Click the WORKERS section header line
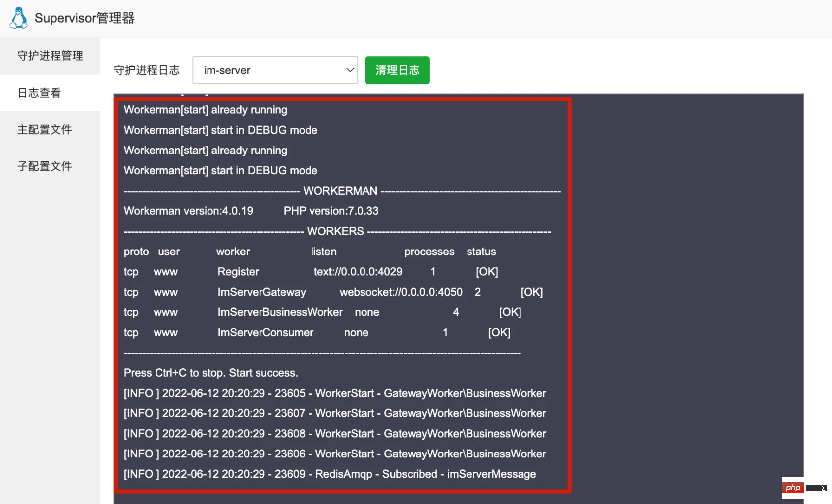This screenshot has width=832, height=504. (x=337, y=231)
